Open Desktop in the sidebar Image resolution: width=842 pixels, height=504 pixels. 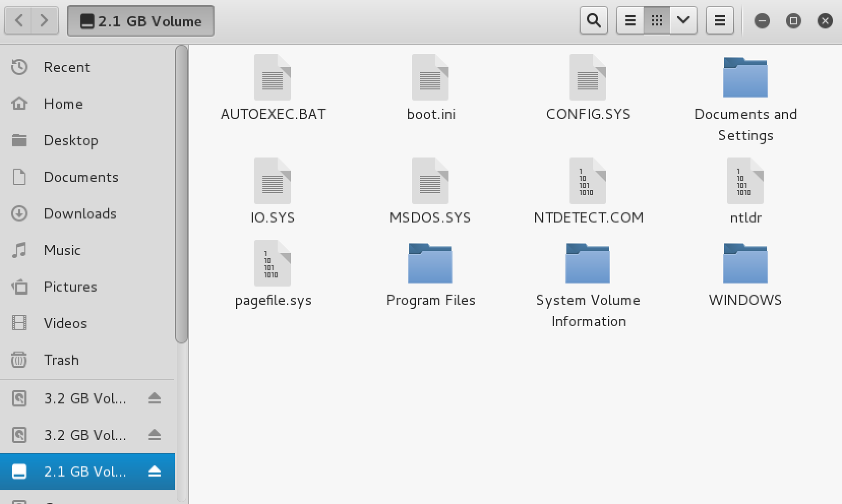87,140
